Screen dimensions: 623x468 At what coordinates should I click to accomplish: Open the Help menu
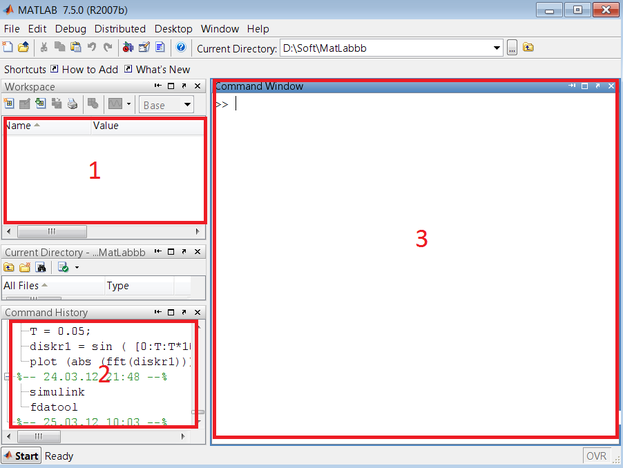tap(258, 29)
